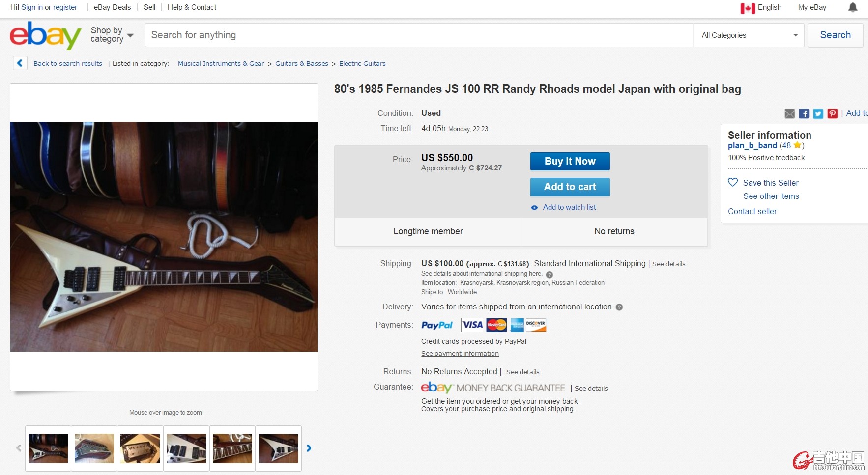Share listing on Twitter
Screen dimensions: 868x475
818,113
